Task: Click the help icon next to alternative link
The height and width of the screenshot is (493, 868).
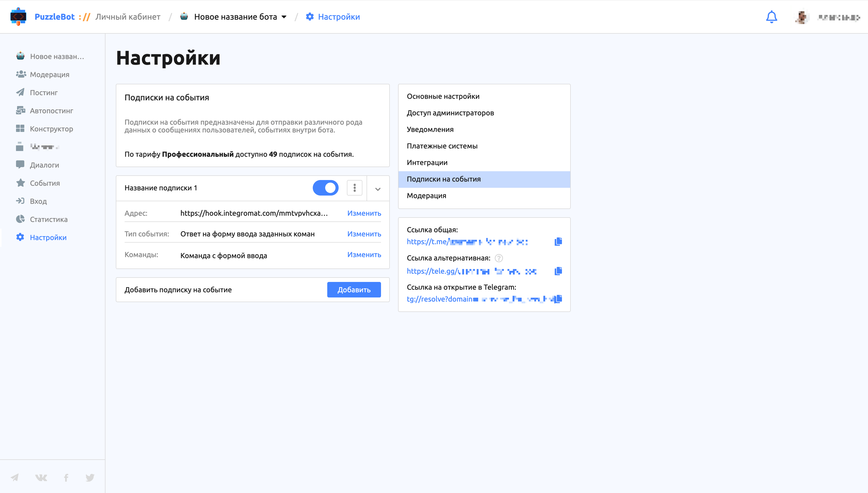Action: (499, 258)
